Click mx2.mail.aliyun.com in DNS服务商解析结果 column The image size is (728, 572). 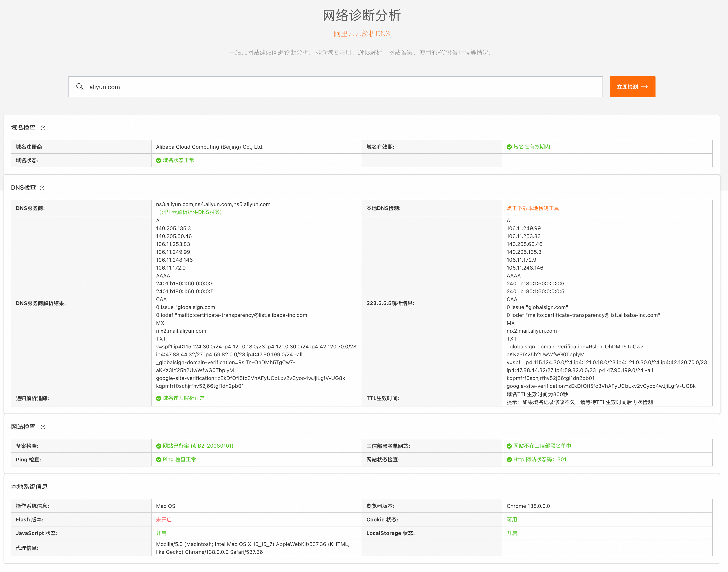tap(181, 331)
